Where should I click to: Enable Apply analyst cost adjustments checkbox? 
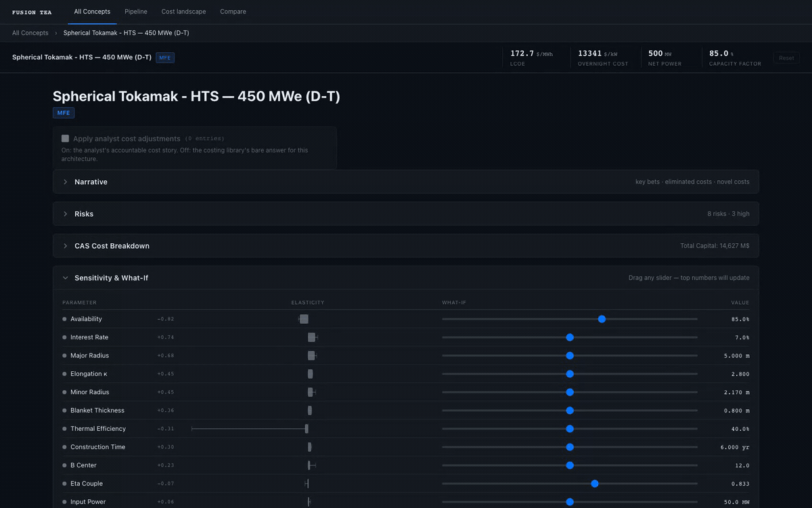click(65, 138)
